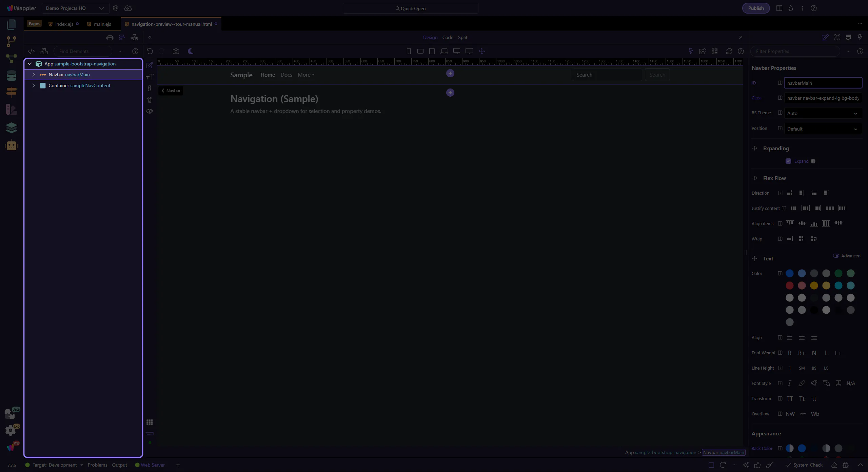Switch to the Code view tab
The image size is (868, 472).
[448, 37]
